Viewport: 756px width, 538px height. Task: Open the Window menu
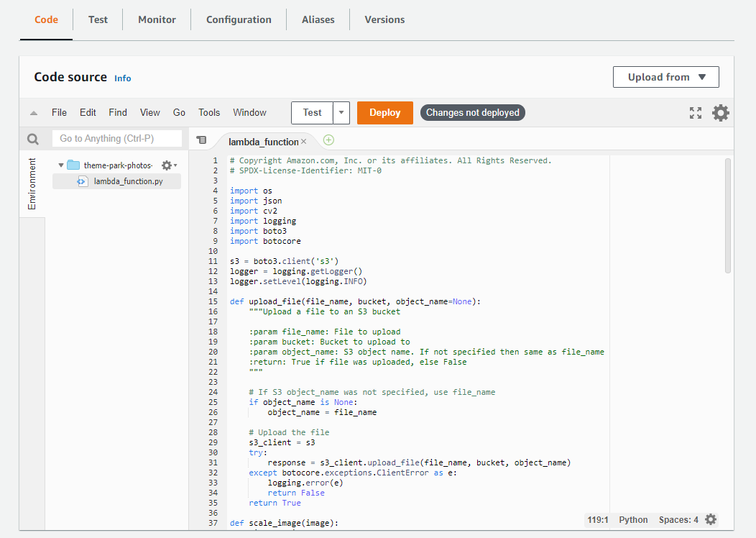click(x=249, y=113)
